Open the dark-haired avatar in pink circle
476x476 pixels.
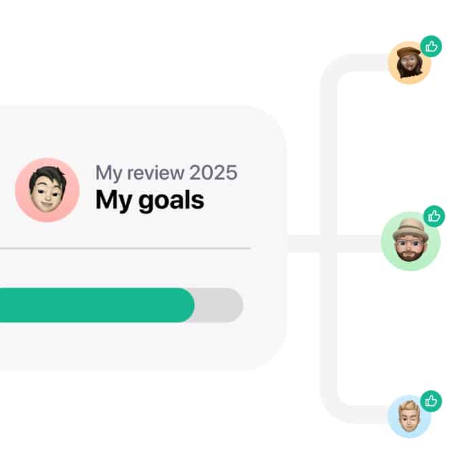(x=48, y=190)
